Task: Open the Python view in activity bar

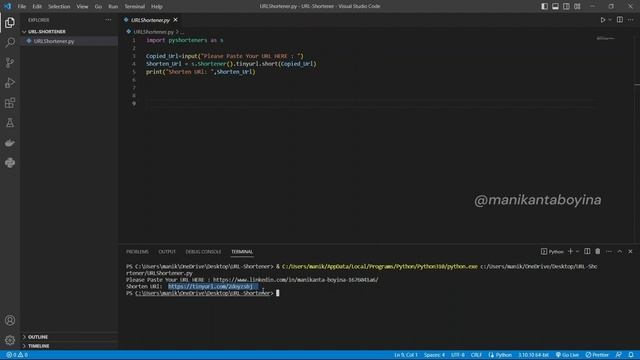Action: (x=10, y=162)
